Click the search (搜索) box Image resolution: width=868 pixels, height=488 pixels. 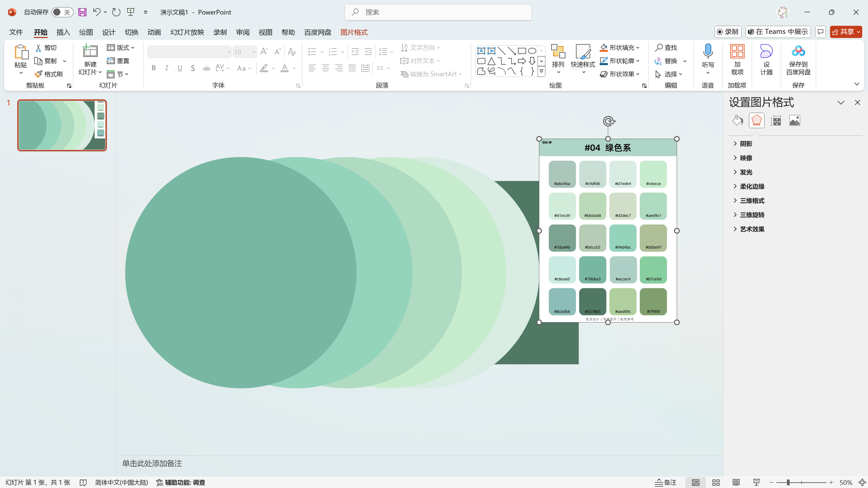click(438, 12)
